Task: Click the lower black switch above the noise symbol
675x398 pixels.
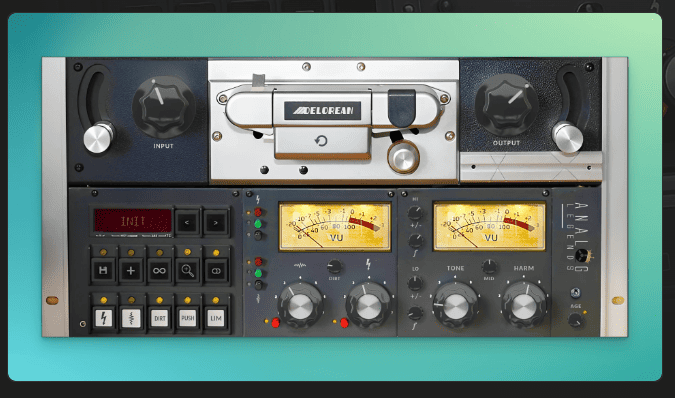Action: [258, 284]
